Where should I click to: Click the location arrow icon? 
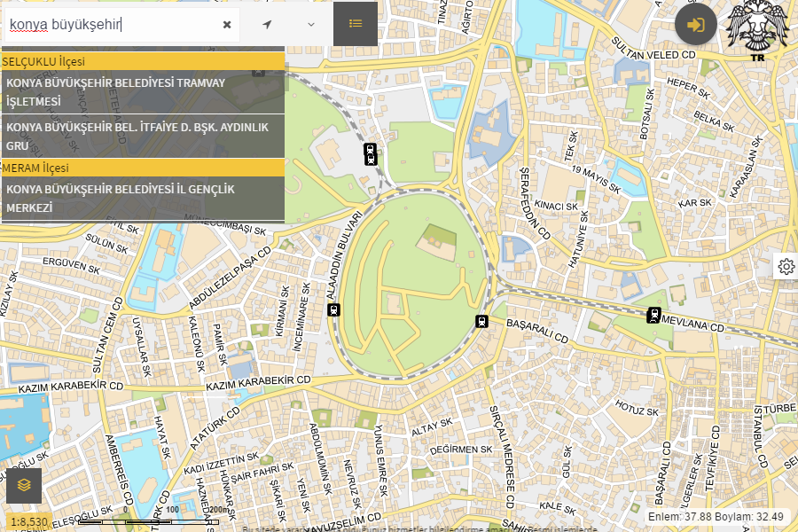(267, 25)
